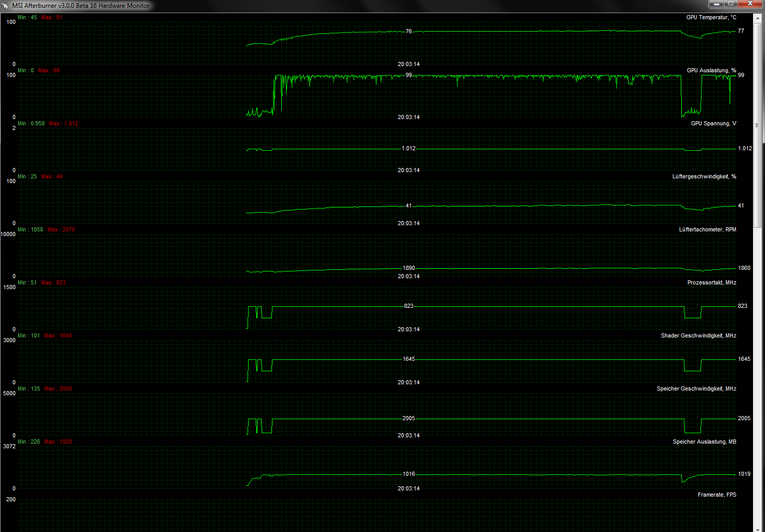Screen dimensions: 765x532
Task: Click 'Max : 2005' on memory clock graph
Action: (x=58, y=388)
